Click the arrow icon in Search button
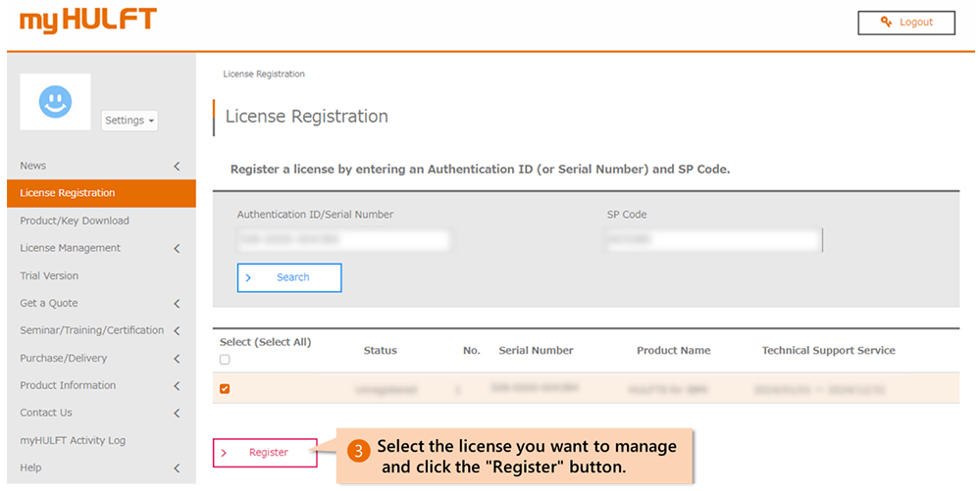This screenshot has width=980, height=491. (248, 278)
